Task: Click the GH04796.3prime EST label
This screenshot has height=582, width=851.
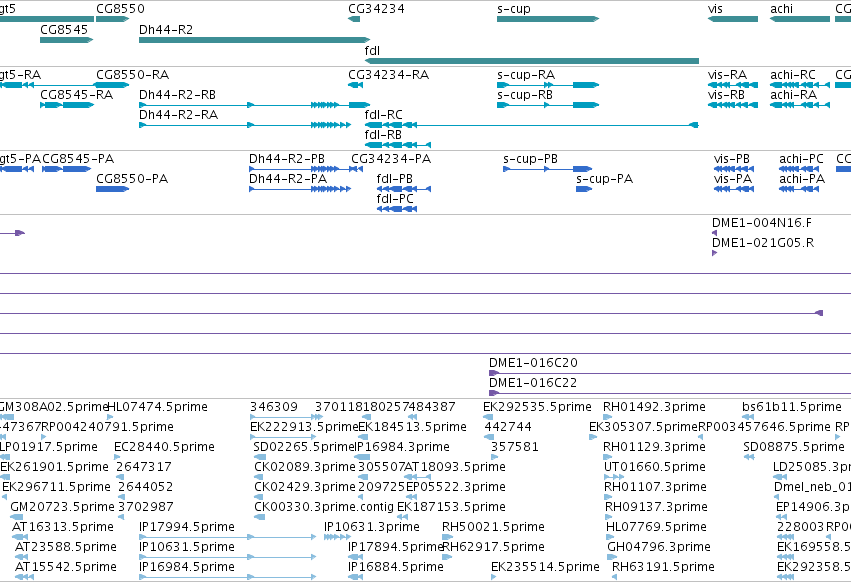Action: click(659, 547)
